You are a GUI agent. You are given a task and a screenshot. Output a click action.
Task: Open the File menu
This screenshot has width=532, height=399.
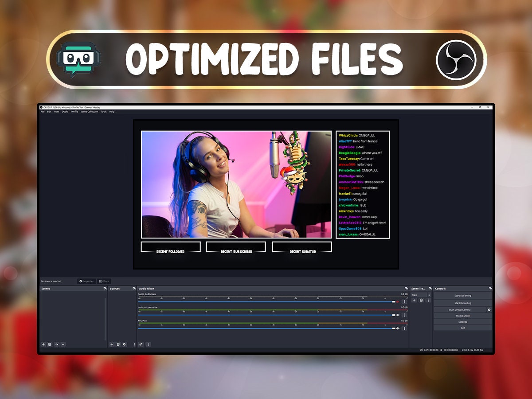(x=43, y=112)
